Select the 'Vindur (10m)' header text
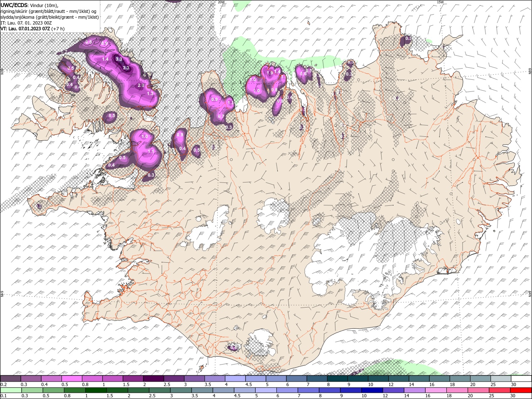 click(44, 5)
